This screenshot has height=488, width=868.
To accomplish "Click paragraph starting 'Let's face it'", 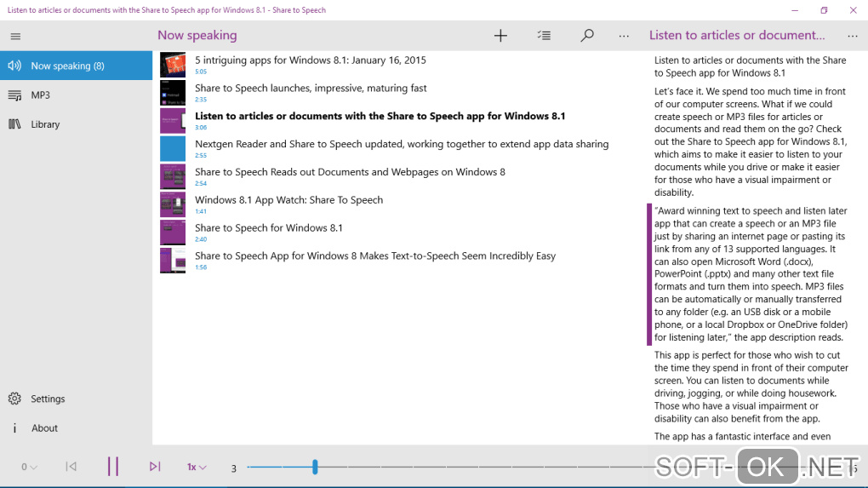I will (x=751, y=142).
